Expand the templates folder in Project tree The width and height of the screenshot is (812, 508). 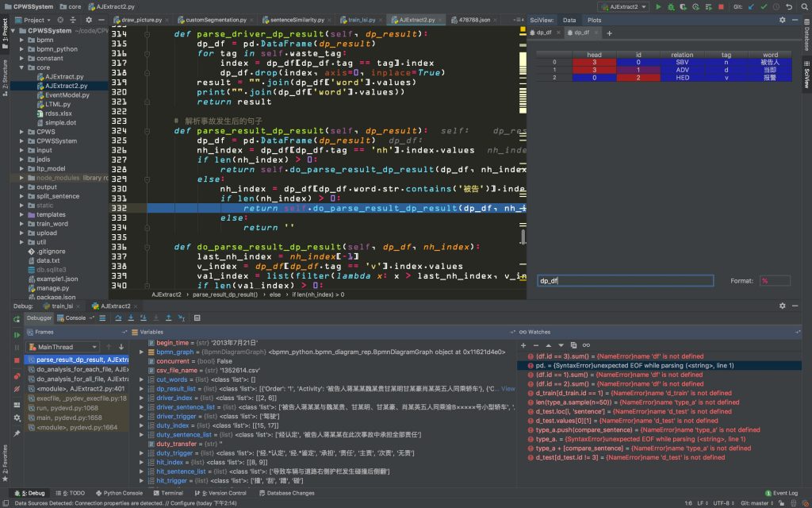point(21,214)
